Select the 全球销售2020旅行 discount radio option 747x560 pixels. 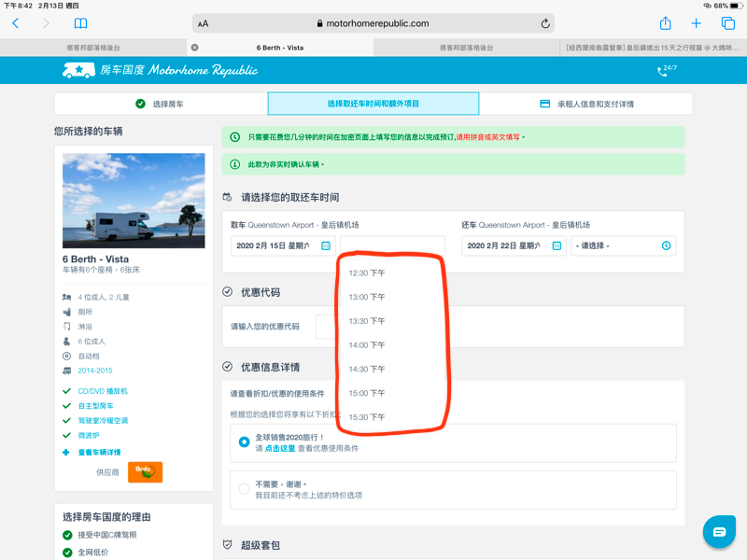pyautogui.click(x=245, y=442)
